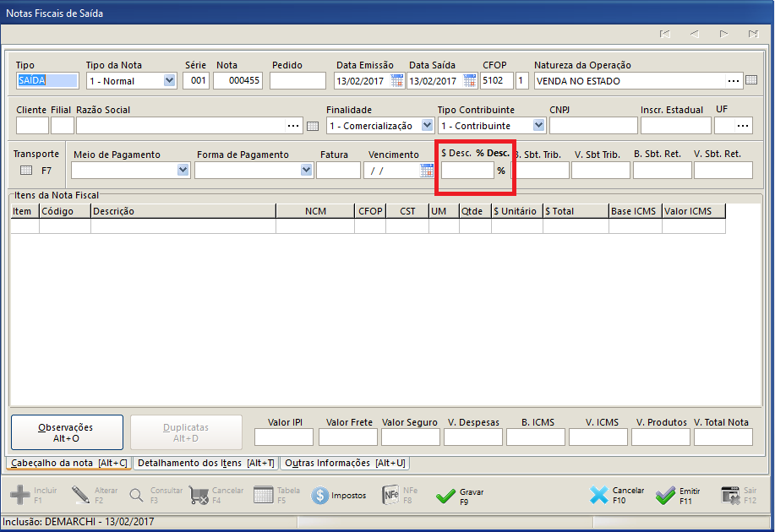Viewport: 775px width, 532px height.
Task: Click Descrição column header in items grid
Action: pyautogui.click(x=183, y=211)
